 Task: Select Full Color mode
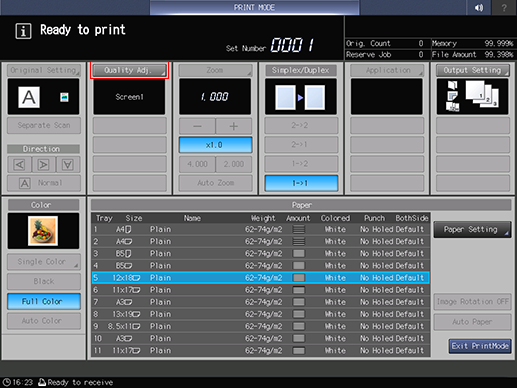click(x=44, y=301)
